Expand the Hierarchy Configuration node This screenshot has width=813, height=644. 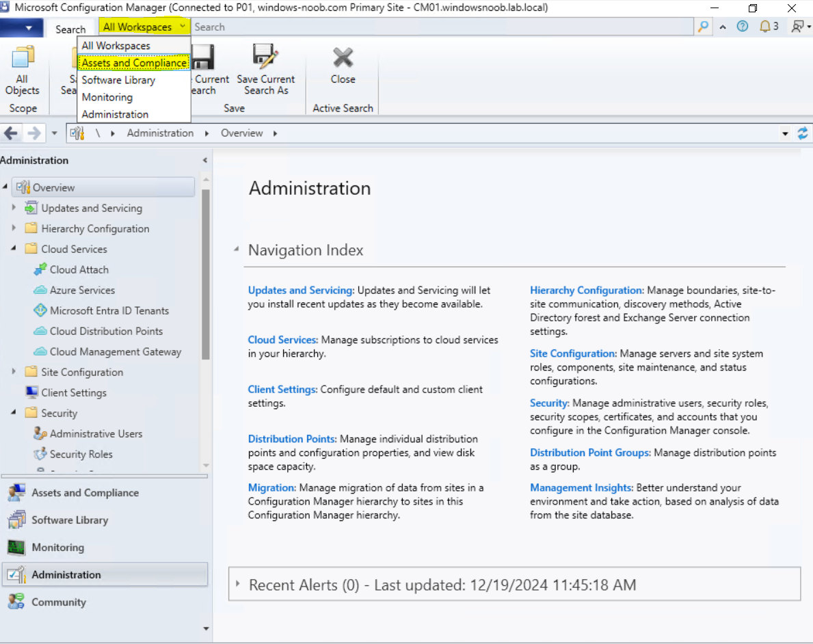14,228
